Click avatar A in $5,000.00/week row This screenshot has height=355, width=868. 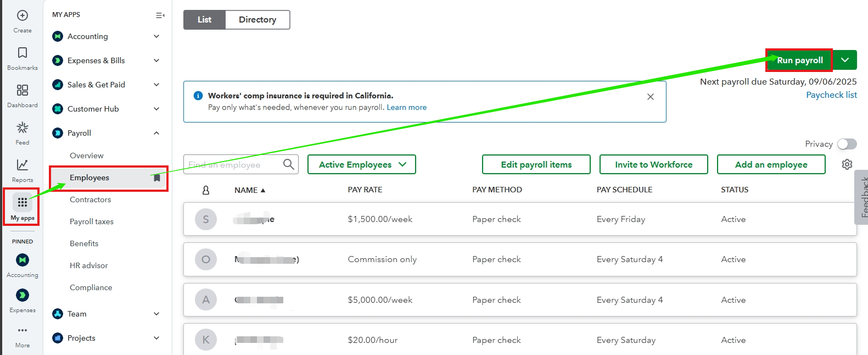(206, 300)
